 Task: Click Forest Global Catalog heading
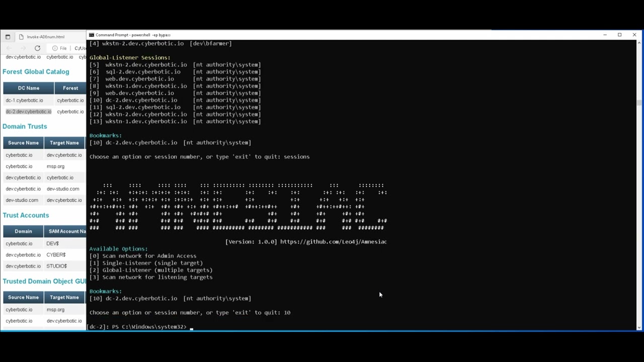36,72
